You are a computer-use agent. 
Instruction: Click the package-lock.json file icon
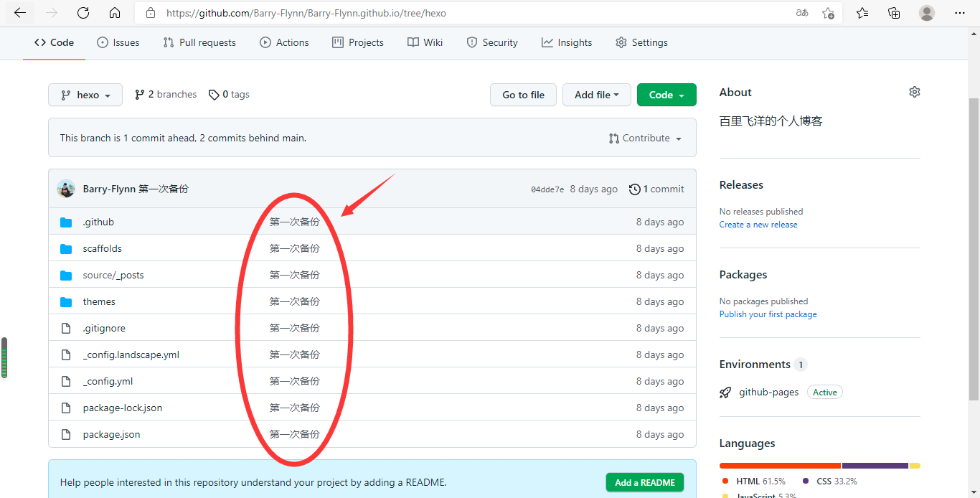coord(66,408)
